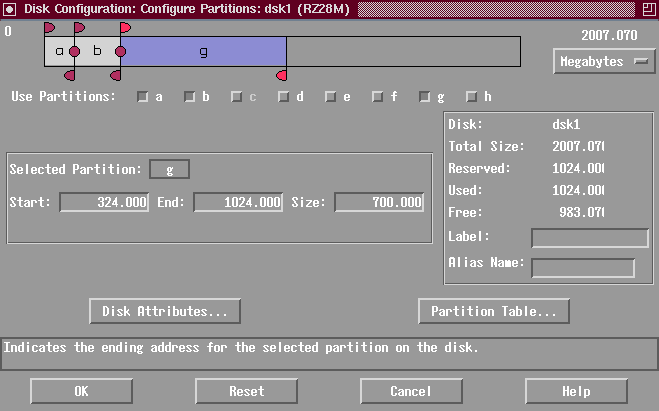Click the bottom flag marker under partition b's end
The height and width of the screenshot is (411, 659).
pyautogui.click(x=115, y=75)
